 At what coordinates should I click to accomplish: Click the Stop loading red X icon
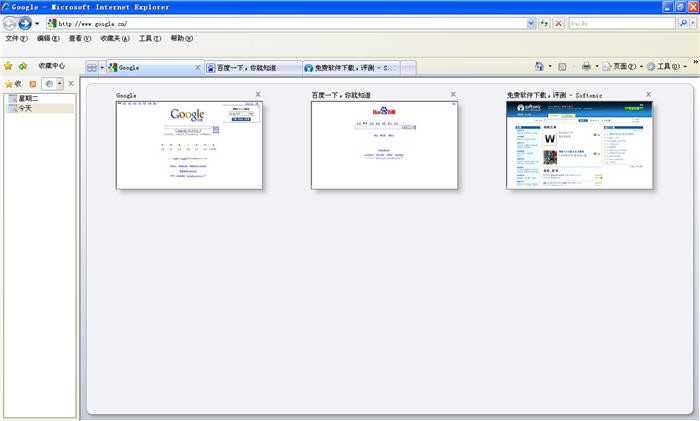coord(557,23)
